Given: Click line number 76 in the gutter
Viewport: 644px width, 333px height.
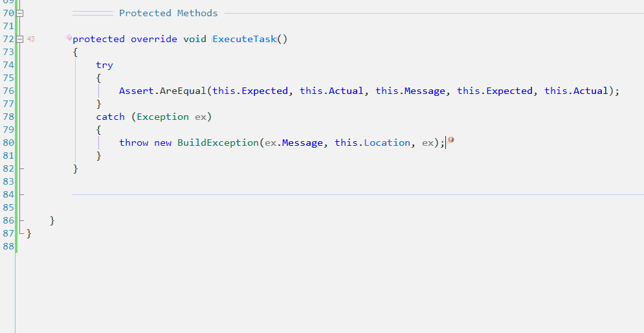Looking at the screenshot, I should coord(8,91).
